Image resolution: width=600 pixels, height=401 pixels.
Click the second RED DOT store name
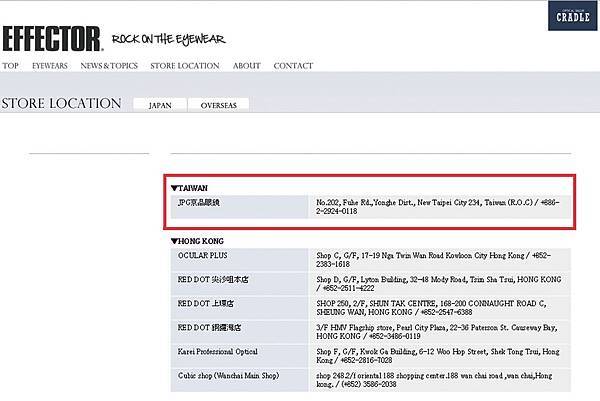pyautogui.click(x=205, y=303)
